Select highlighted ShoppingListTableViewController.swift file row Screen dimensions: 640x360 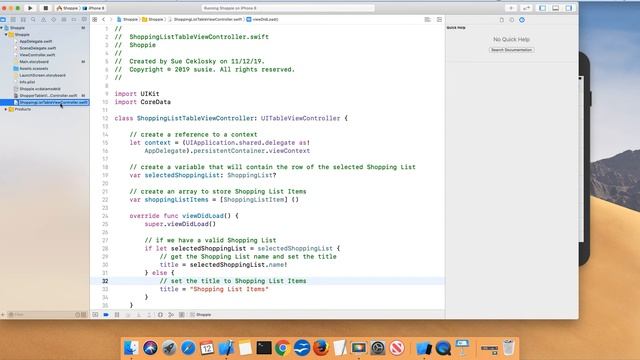45,102
